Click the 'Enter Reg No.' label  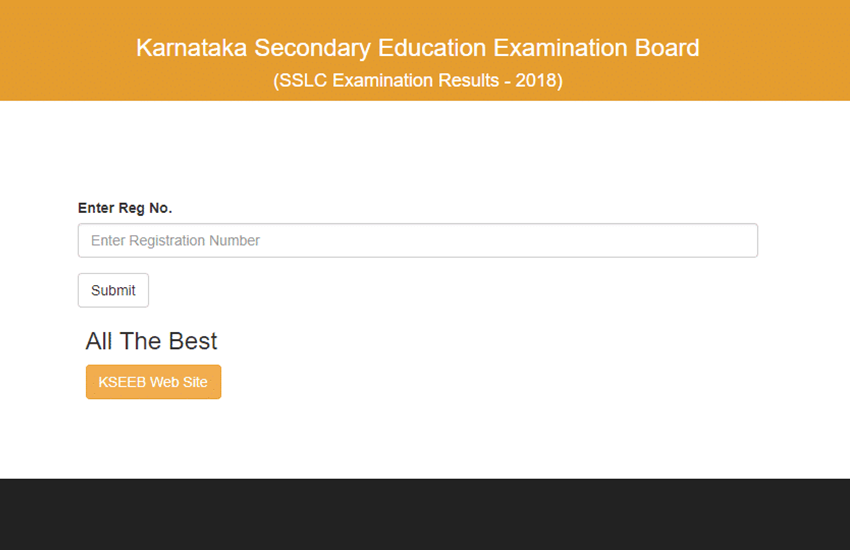click(x=125, y=208)
